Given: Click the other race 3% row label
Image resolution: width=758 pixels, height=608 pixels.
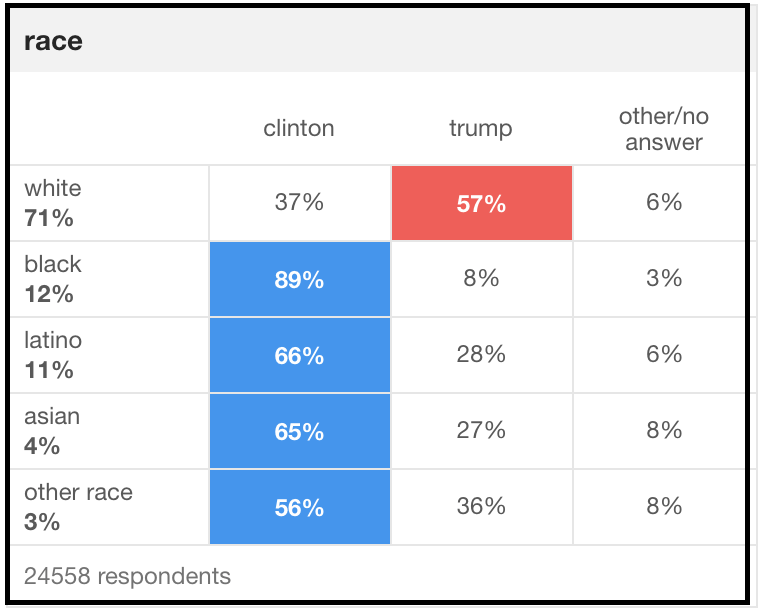Looking at the screenshot, I should [78, 507].
